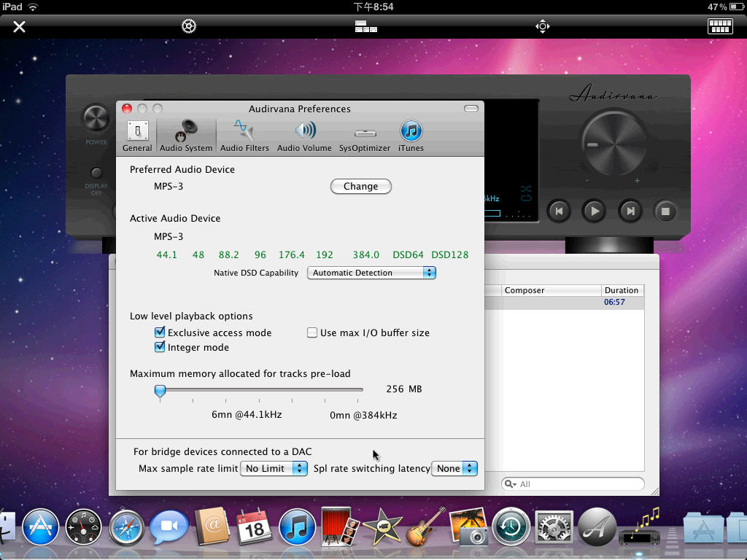Skip to next track in Audirvana

tap(630, 211)
